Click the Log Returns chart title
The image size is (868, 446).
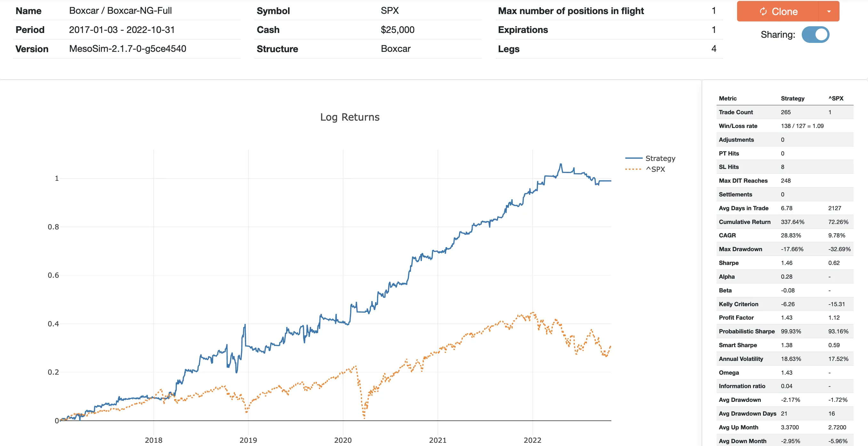pyautogui.click(x=350, y=117)
